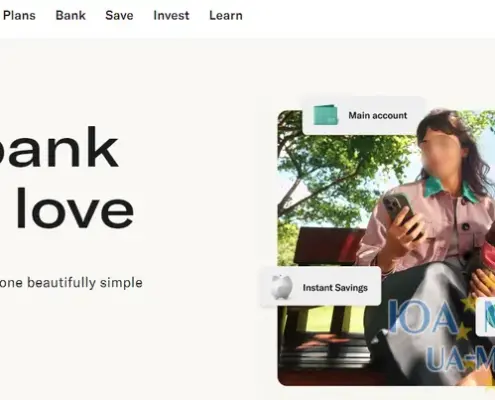Click the blue UA-M watermark text
The image size is (495, 400).
point(460,360)
